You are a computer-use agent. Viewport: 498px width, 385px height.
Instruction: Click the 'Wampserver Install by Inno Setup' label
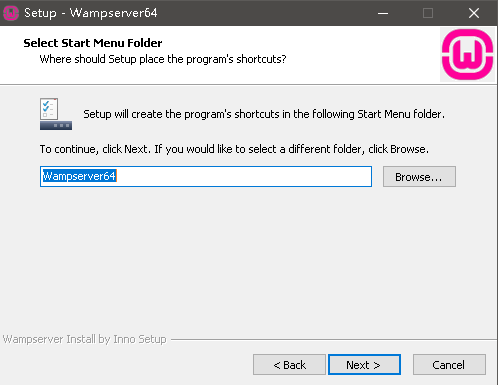(85, 339)
